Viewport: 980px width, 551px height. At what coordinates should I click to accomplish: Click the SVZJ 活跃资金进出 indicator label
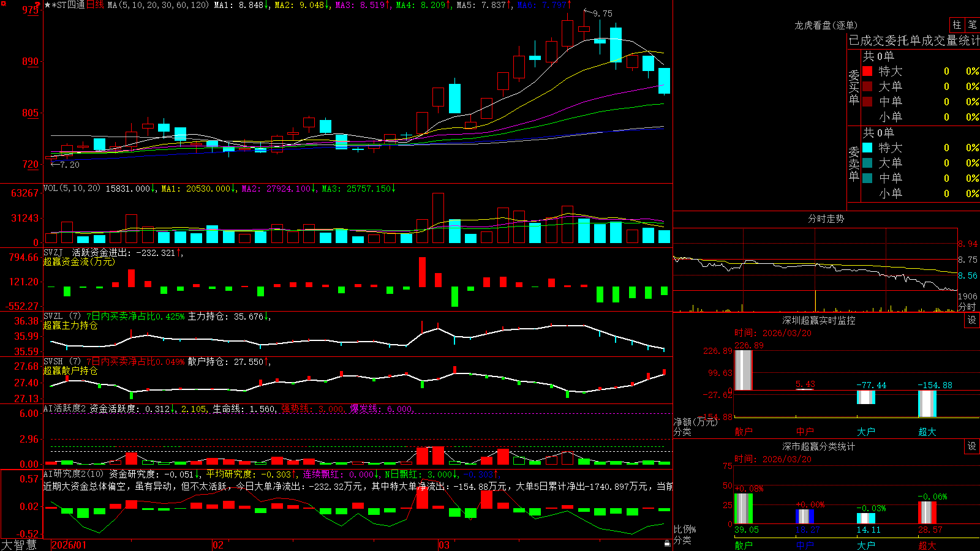tap(88, 253)
